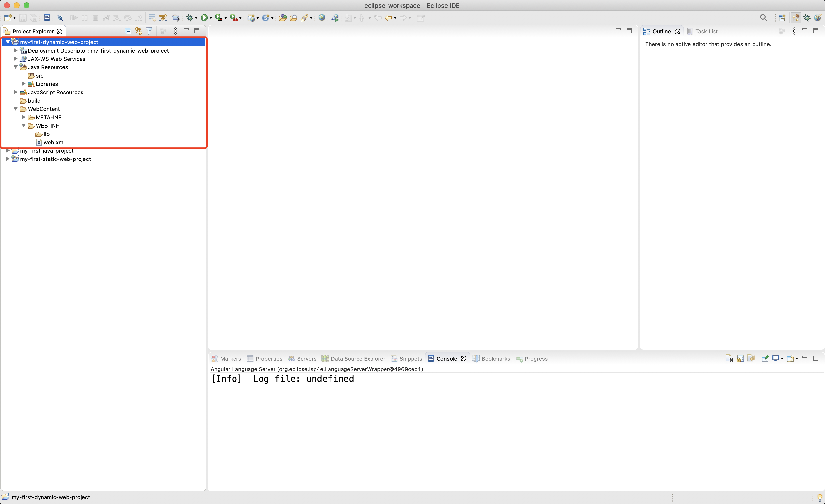Image resolution: width=825 pixels, height=504 pixels.
Task: Switch to the Snippets tab
Action: pyautogui.click(x=406, y=358)
